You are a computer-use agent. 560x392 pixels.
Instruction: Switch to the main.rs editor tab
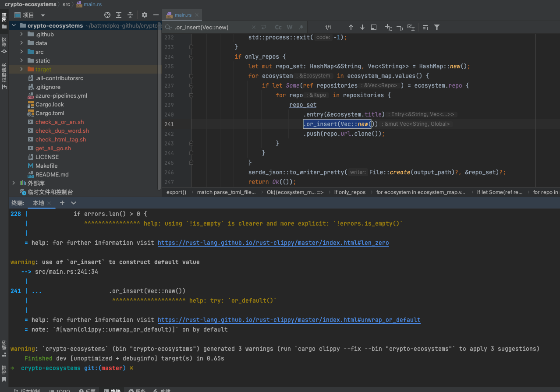click(x=182, y=15)
